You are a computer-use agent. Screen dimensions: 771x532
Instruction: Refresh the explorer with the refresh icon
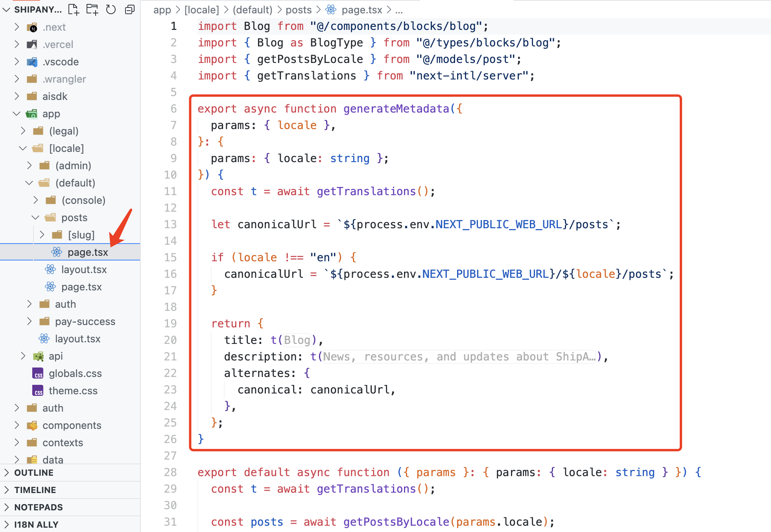coord(111,9)
